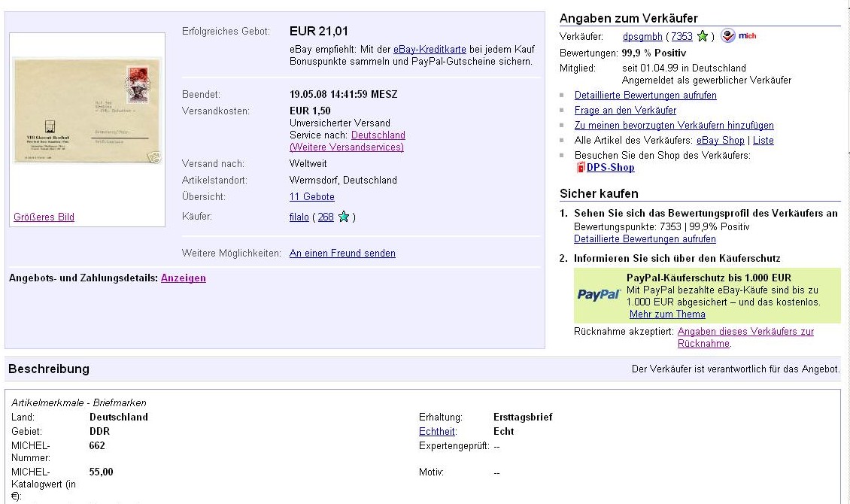Image resolution: width=850 pixels, height=504 pixels.
Task: Click the PayPal logo in buyer protection box
Action: click(599, 294)
